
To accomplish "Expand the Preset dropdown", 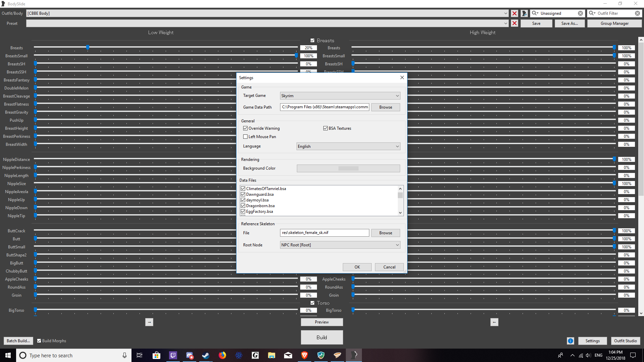I will 506,23.
